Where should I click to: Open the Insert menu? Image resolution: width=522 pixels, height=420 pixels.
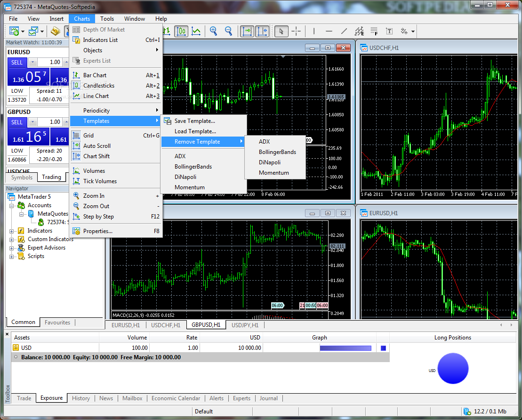[56, 19]
